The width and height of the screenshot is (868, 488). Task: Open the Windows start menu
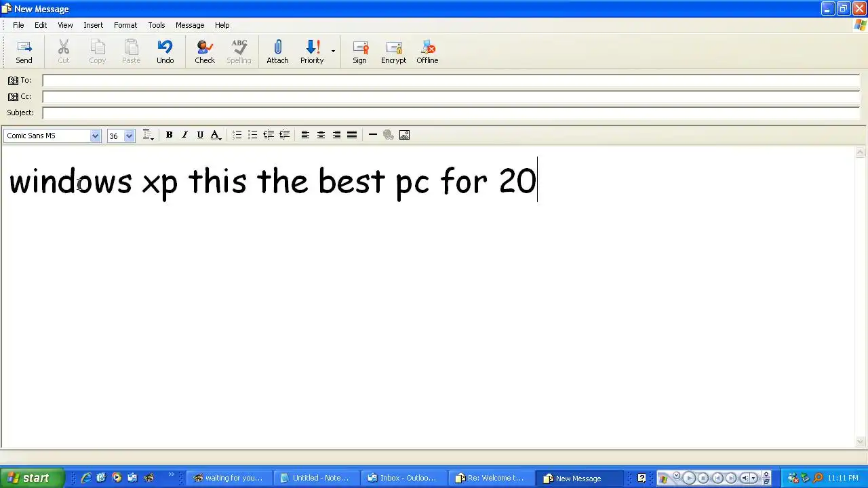coord(32,478)
